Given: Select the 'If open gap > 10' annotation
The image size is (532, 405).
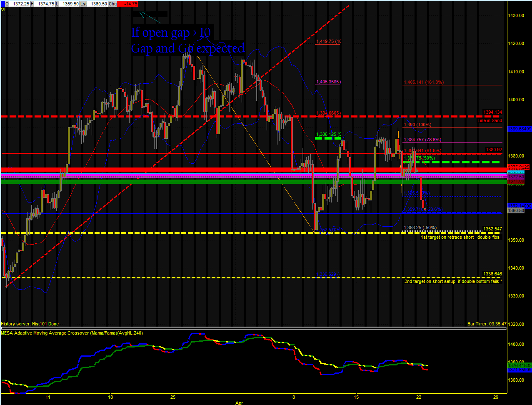Looking at the screenshot, I should (171, 32).
